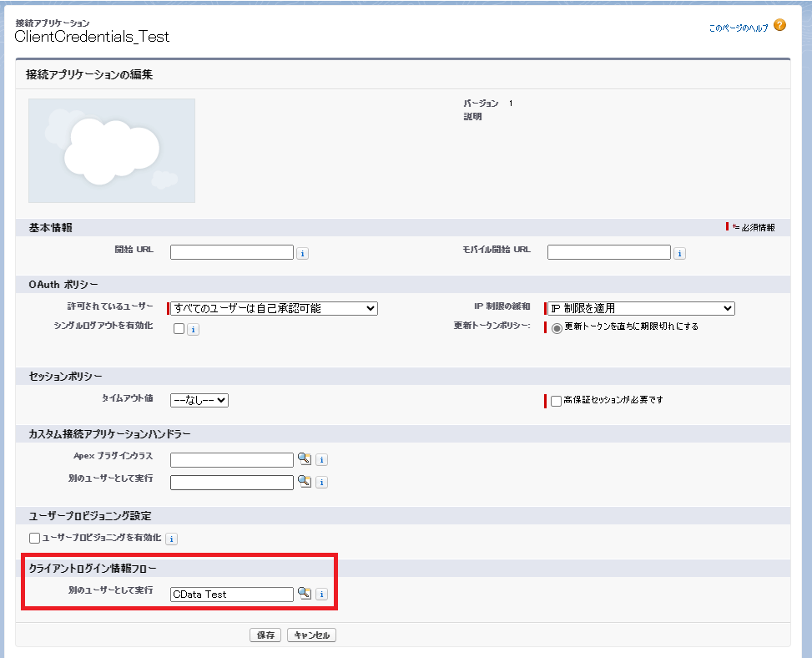Viewport: 812px width, 658px height.
Task: Open help for the 開始 URL field
Action: (302, 252)
